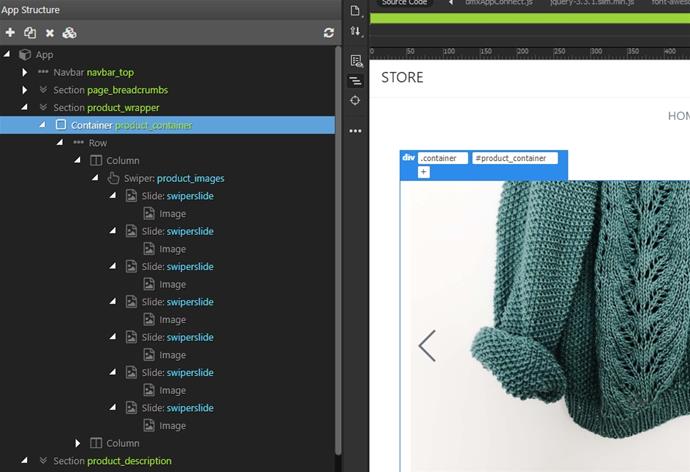Select the first Slide swiperslide row
Viewport: 690px width, 472px height.
[167, 196]
